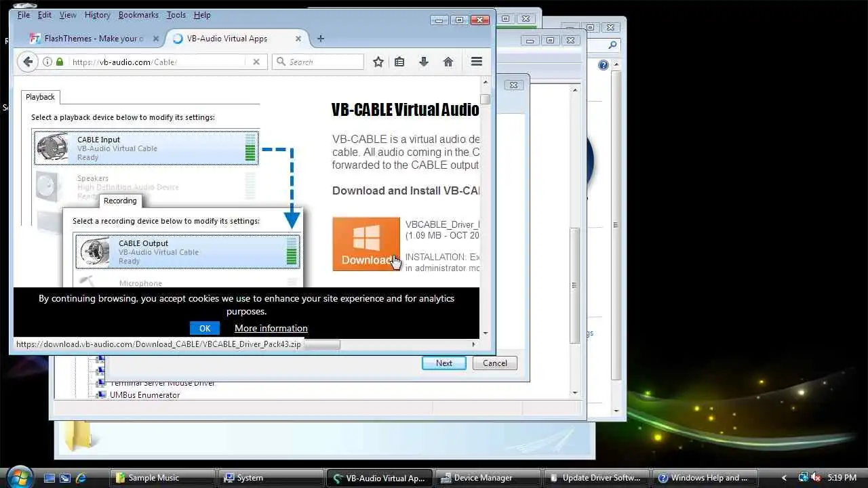Click the orange Windows Download button
868x488 pixels.
[366, 244]
